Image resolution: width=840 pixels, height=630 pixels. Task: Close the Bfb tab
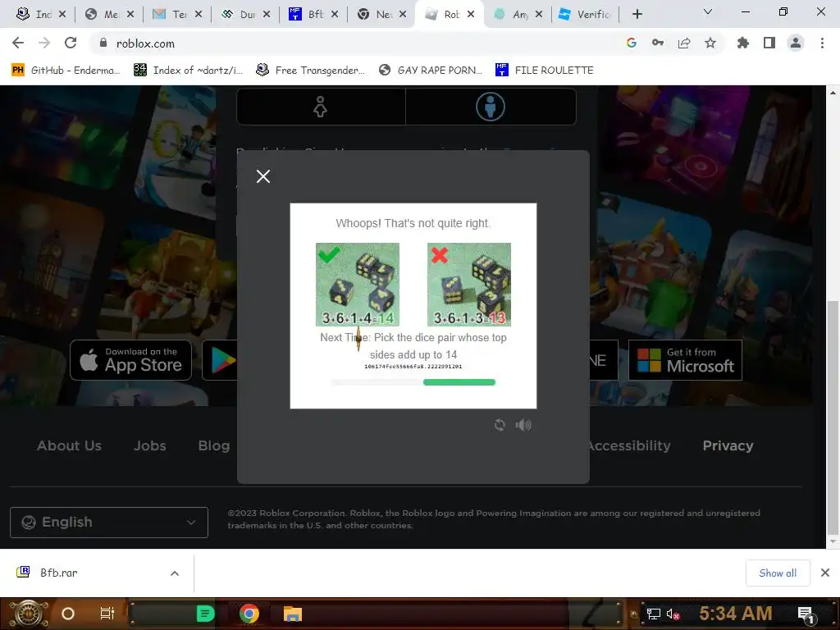(x=335, y=15)
